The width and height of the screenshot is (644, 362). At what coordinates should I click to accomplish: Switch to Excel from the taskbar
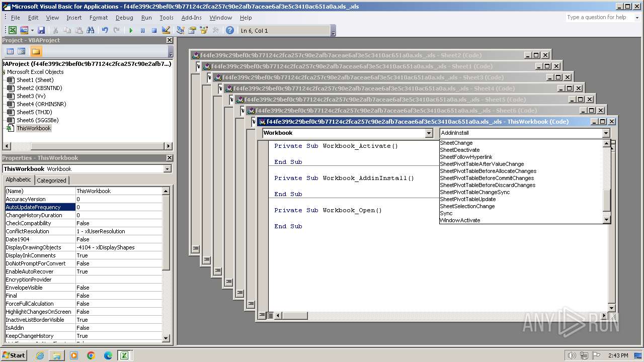tap(124, 355)
